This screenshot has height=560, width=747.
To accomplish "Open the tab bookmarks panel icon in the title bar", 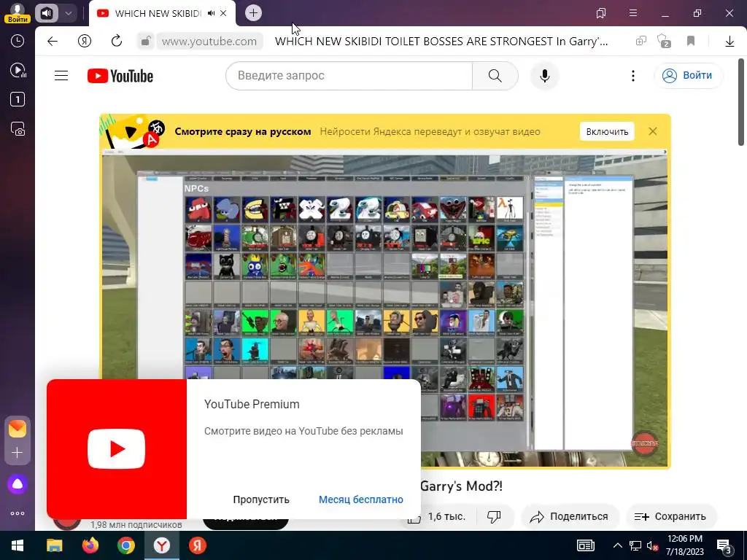I will [x=601, y=13].
